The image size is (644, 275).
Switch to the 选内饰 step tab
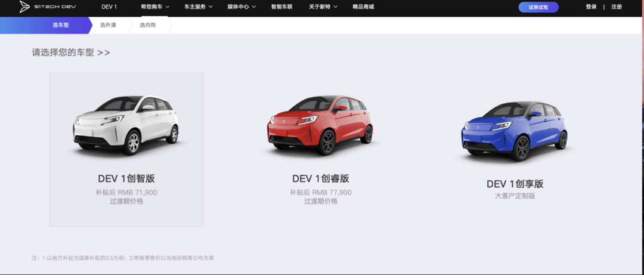pos(148,25)
